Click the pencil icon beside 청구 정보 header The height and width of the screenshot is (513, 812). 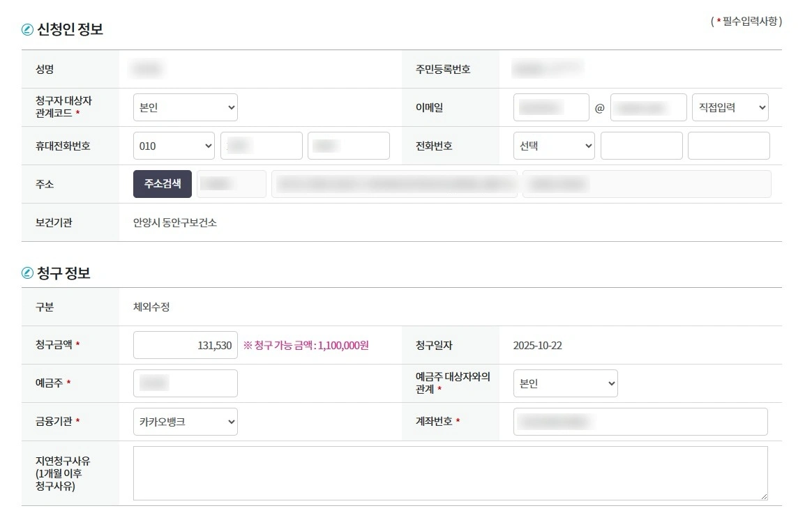coord(27,273)
